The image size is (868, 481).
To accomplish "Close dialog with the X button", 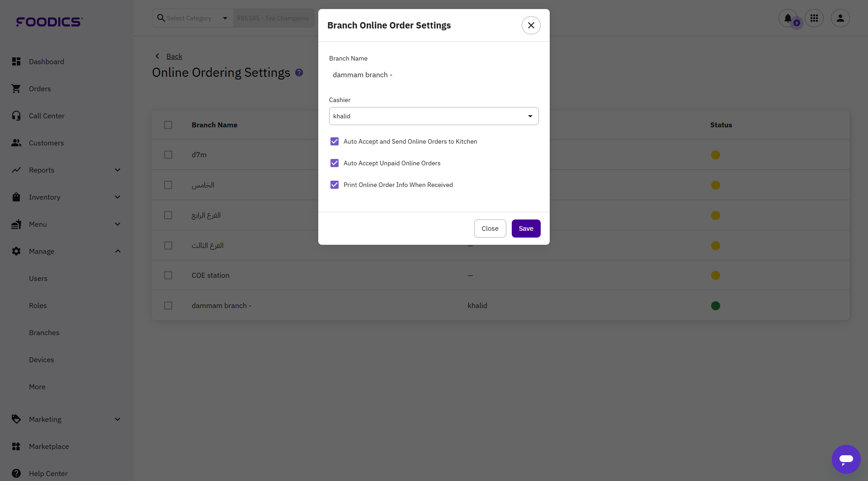I will (x=531, y=25).
